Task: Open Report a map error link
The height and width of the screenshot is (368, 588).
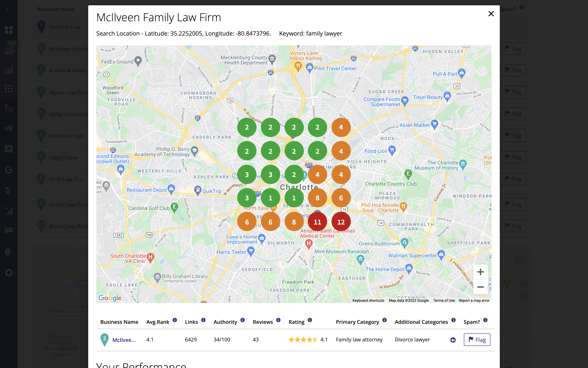Action: click(x=474, y=301)
